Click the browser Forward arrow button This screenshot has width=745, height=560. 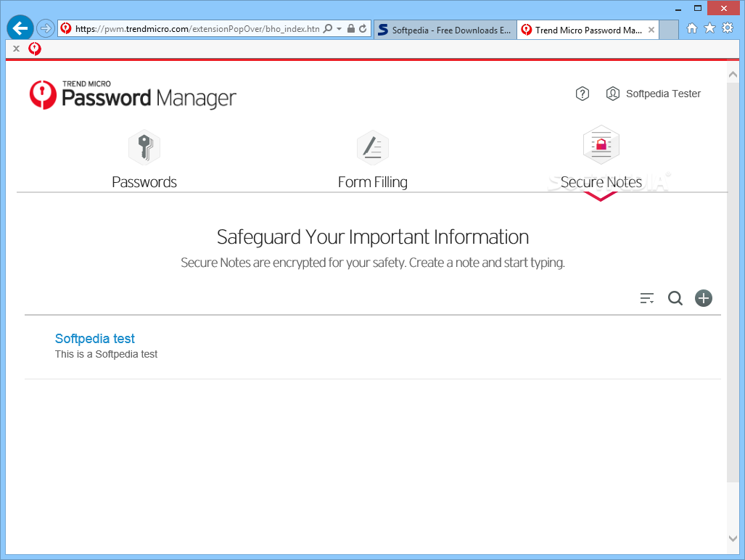46,28
